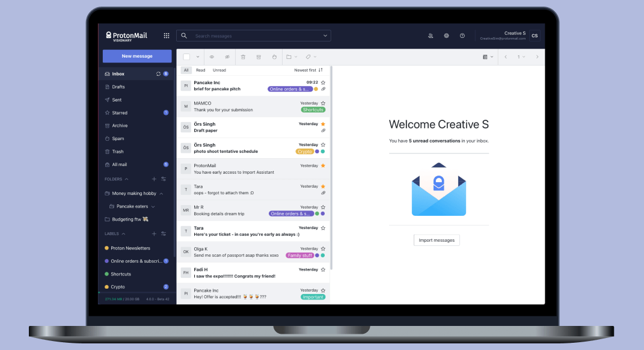Open label settings sliders icon

coord(164,234)
